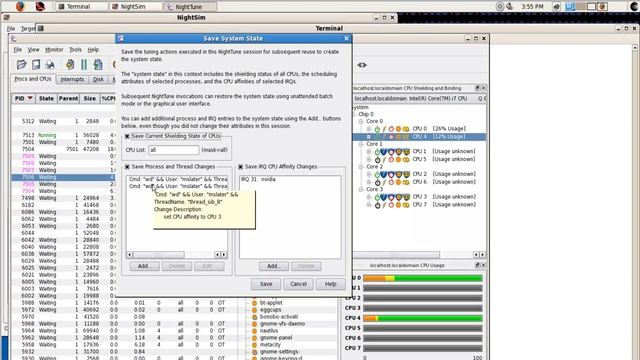Image resolution: width=640 pixels, height=360 pixels.
Task: Toggle Save Process and Thread Changes checkbox
Action: [127, 167]
